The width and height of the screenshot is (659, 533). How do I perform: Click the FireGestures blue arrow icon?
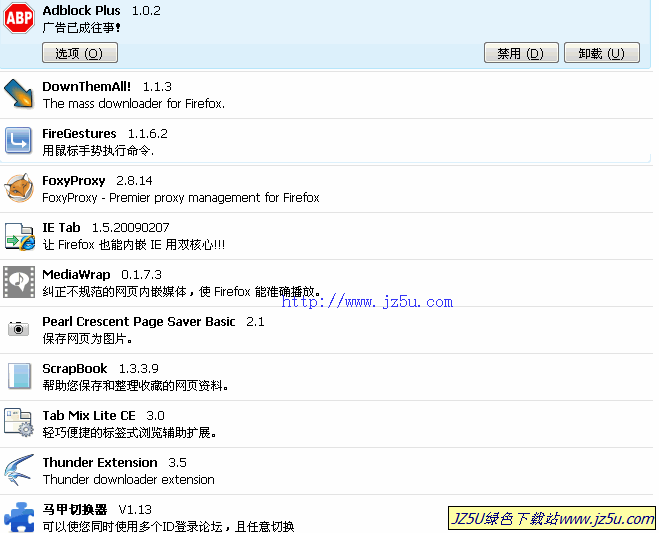click(x=18, y=141)
